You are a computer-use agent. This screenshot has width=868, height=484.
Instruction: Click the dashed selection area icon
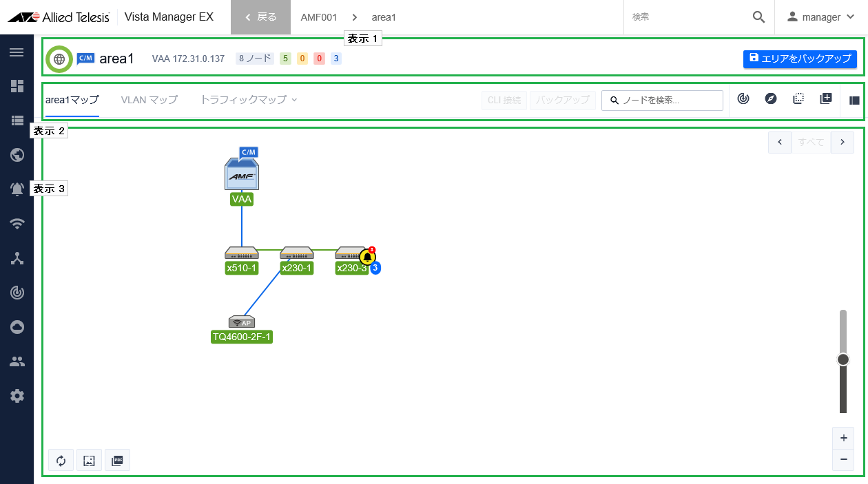798,99
